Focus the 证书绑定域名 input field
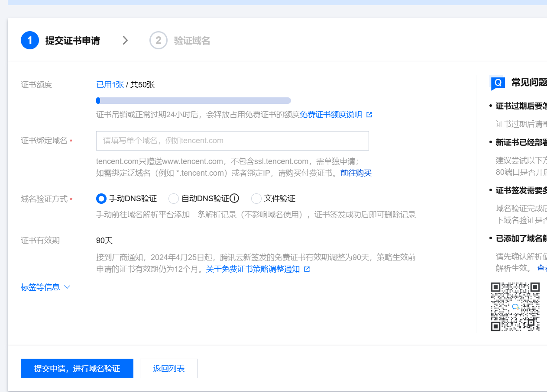This screenshot has height=392, width=547. point(233,141)
